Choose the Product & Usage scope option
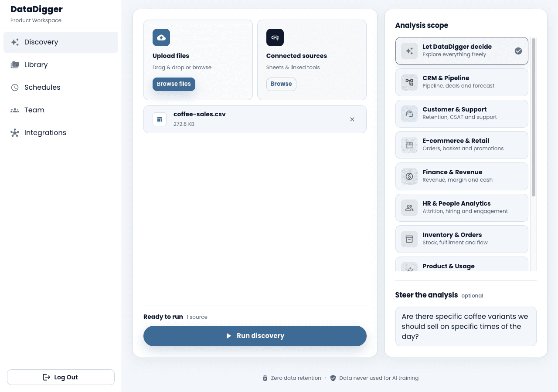The width and height of the screenshot is (558, 392). tap(462, 264)
